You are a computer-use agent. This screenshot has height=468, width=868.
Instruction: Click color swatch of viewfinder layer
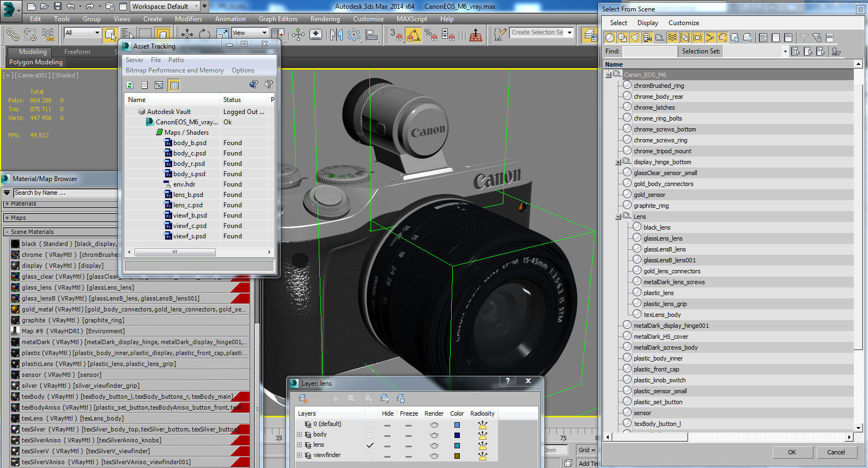coord(457,455)
